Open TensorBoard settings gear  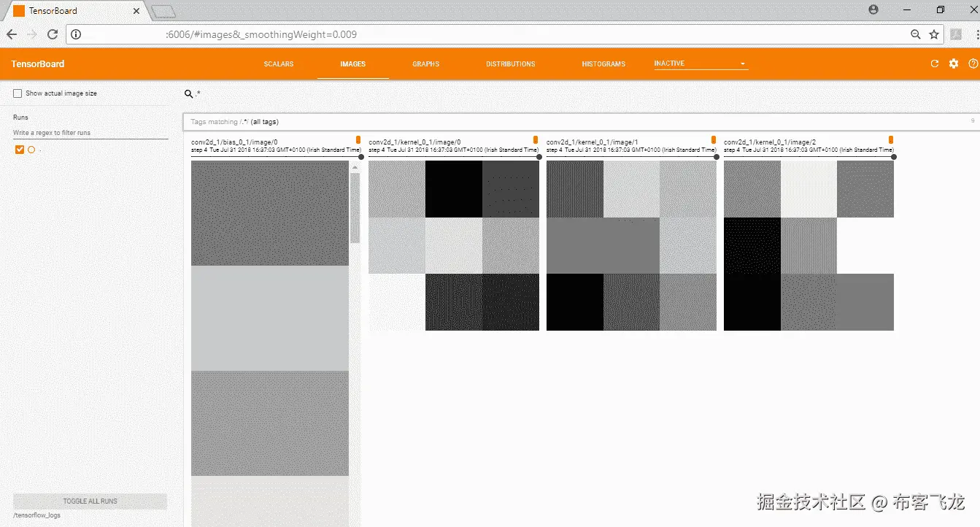954,64
